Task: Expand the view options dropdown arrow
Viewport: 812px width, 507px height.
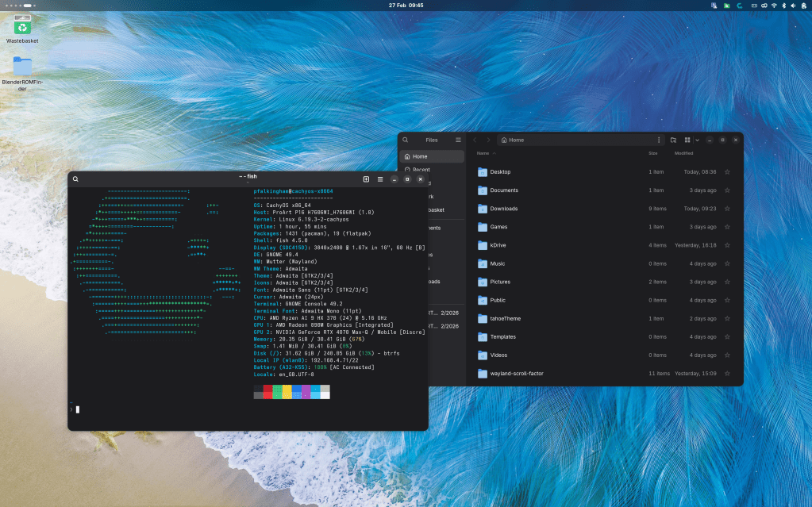Action: [x=697, y=140]
